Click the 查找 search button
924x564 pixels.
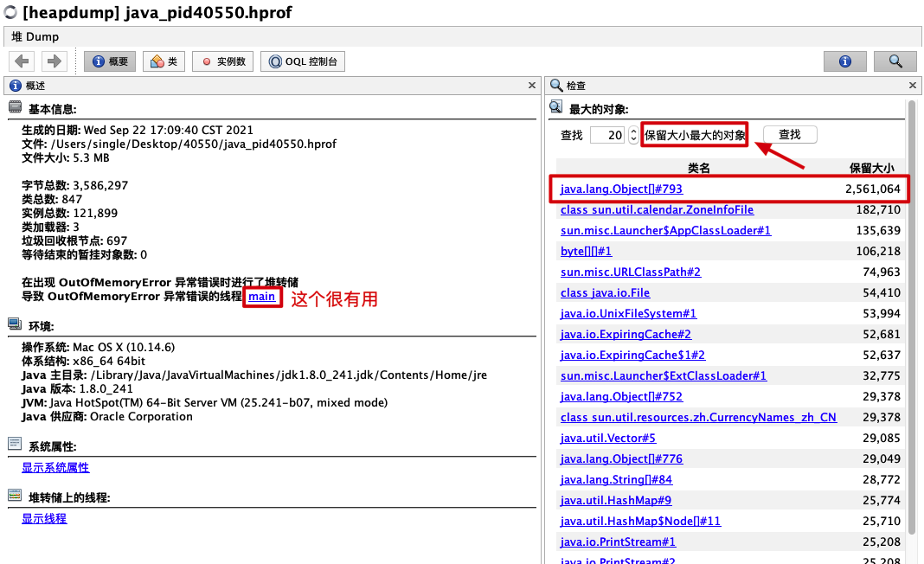click(x=790, y=134)
